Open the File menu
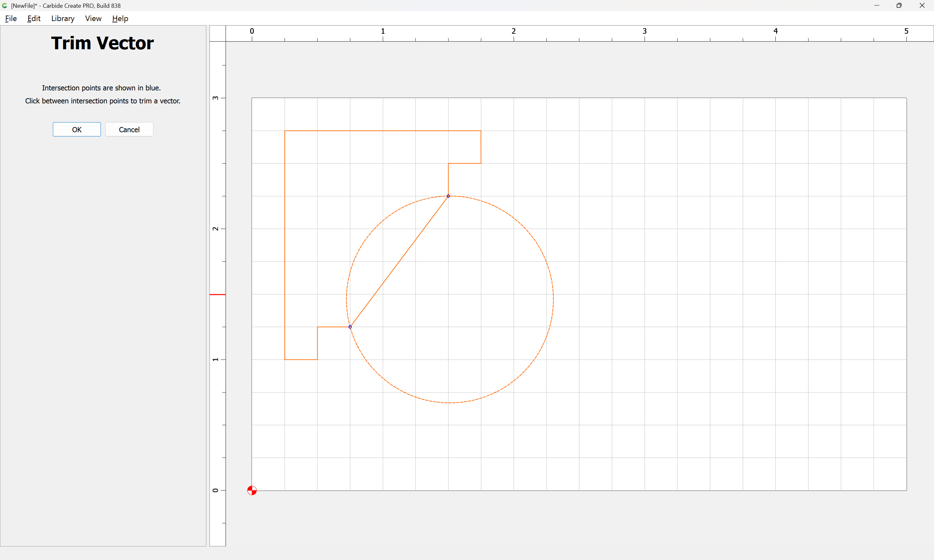 point(11,18)
